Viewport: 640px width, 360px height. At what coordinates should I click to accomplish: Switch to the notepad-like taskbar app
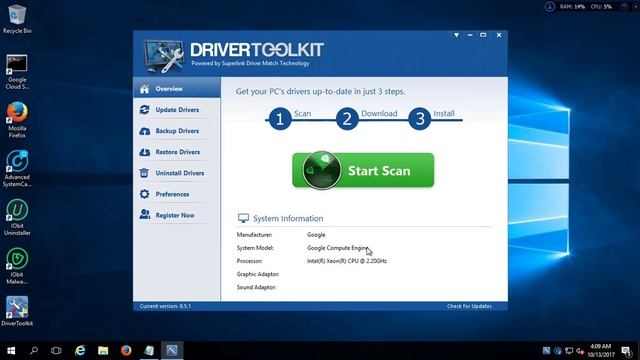click(x=149, y=351)
